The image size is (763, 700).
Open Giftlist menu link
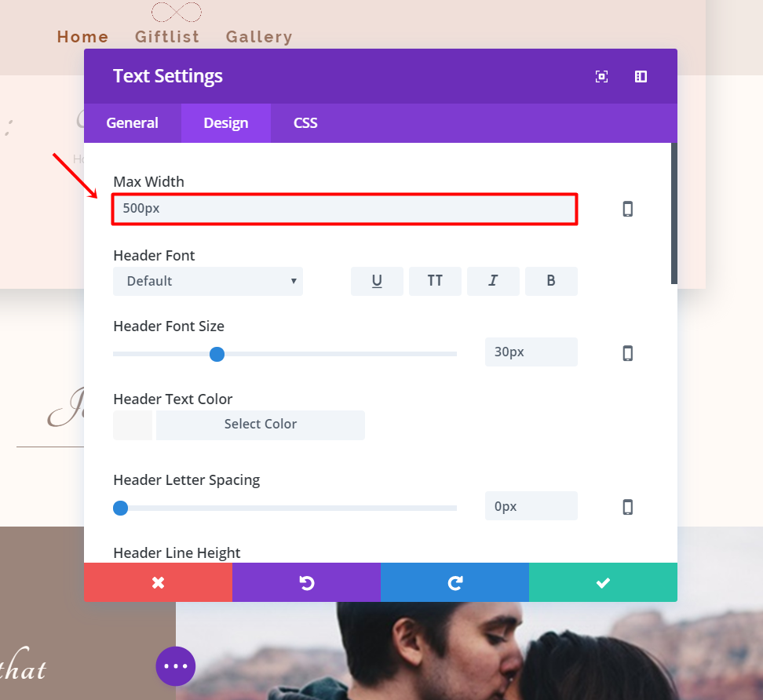pos(167,37)
